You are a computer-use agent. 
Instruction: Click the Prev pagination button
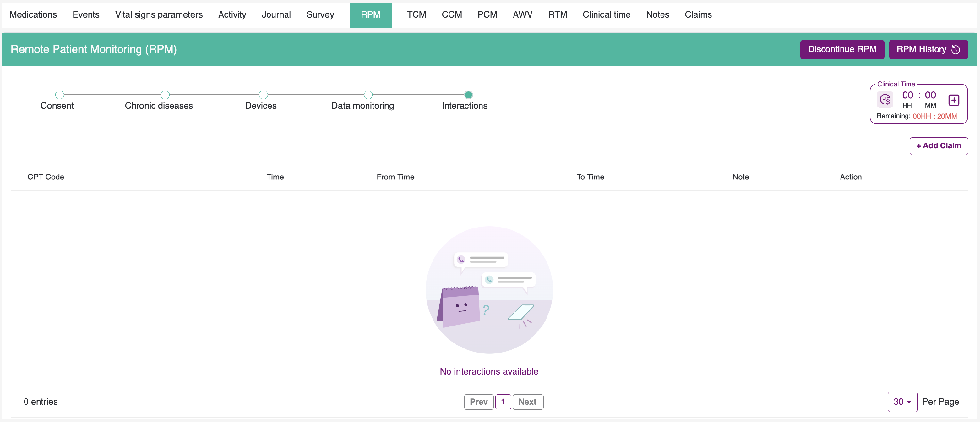pyautogui.click(x=478, y=401)
